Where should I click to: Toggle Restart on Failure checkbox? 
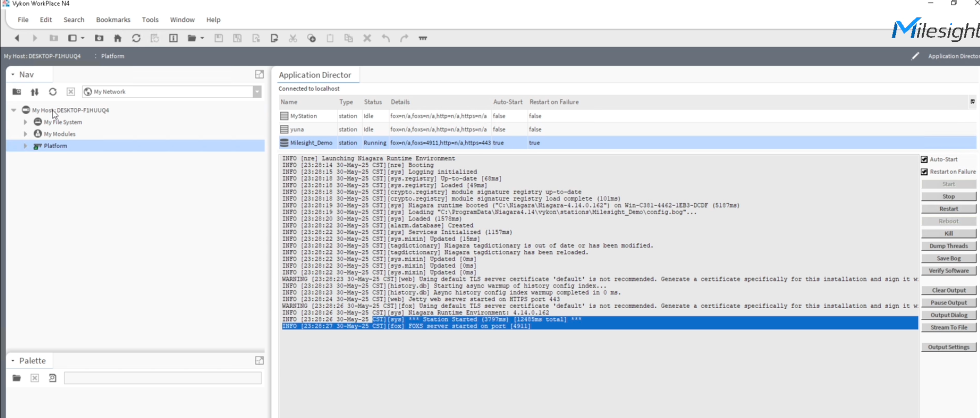coord(924,172)
